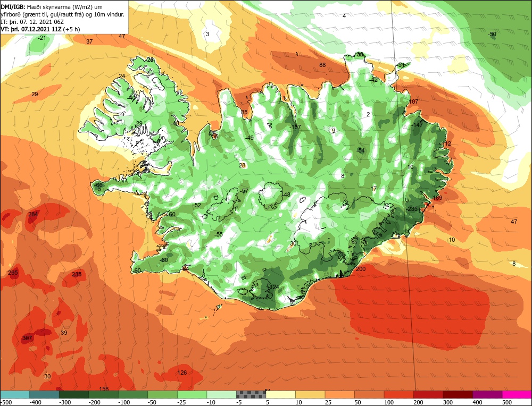Click the legend label 400
The image size is (532, 406).
tap(477, 403)
